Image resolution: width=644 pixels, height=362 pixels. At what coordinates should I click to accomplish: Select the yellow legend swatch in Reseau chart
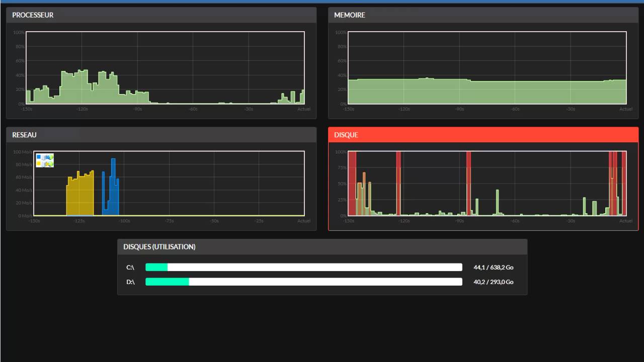coord(39,163)
